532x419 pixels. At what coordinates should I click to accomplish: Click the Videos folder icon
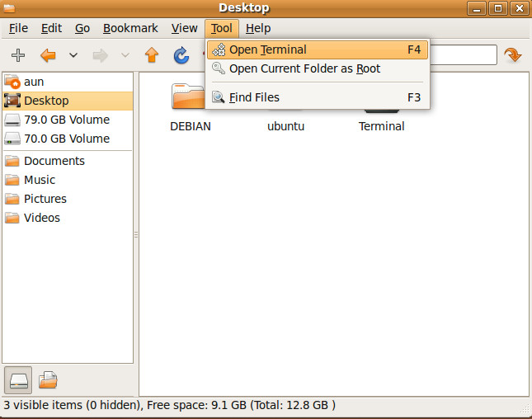(x=12, y=218)
